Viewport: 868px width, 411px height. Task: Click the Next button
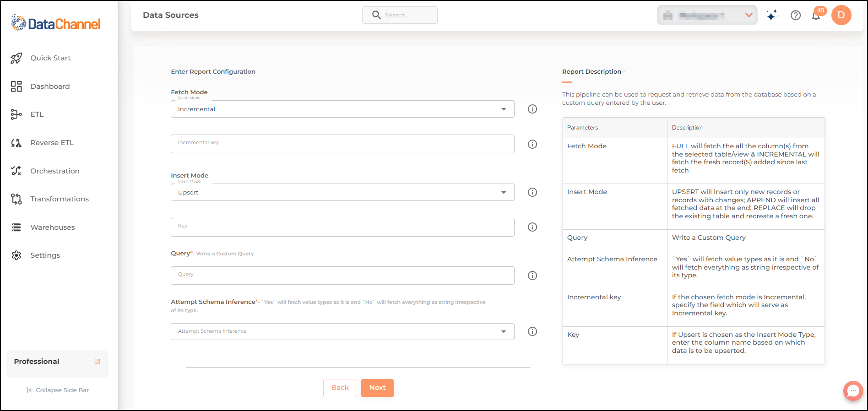(378, 388)
